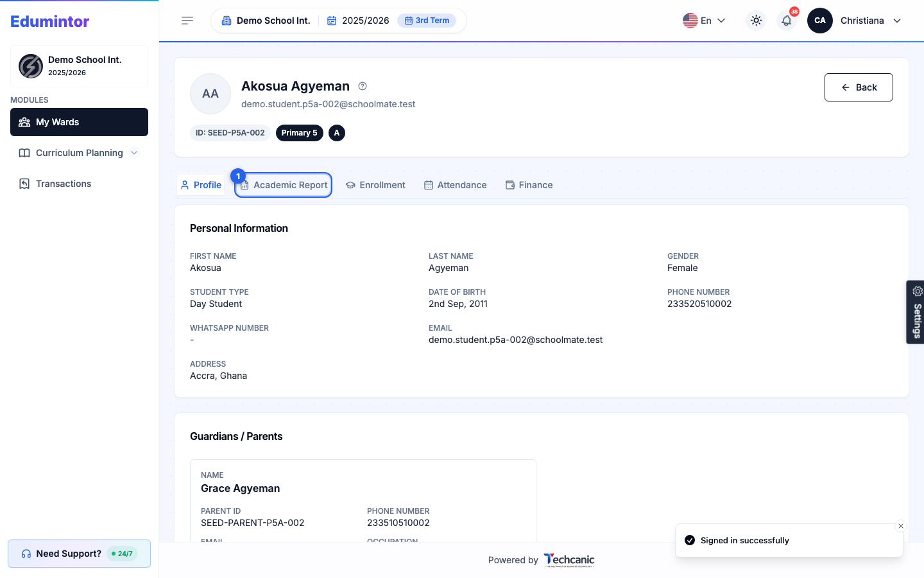Click the section A badge
924x578 pixels.
(337, 133)
